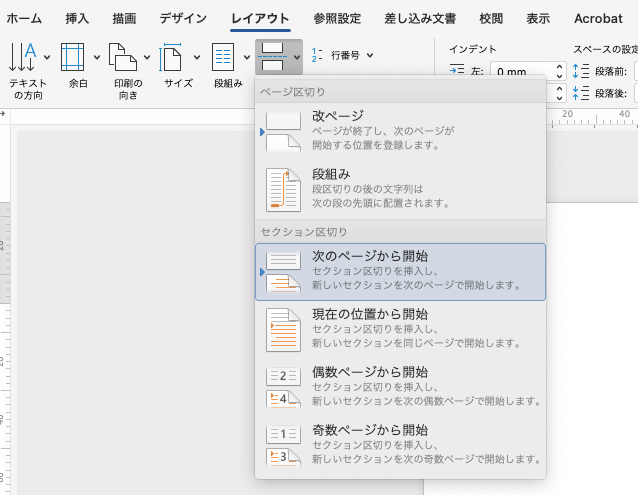This screenshot has height=495, width=638.
Task: Choose 次のページから開始 section break
Action: 400,271
